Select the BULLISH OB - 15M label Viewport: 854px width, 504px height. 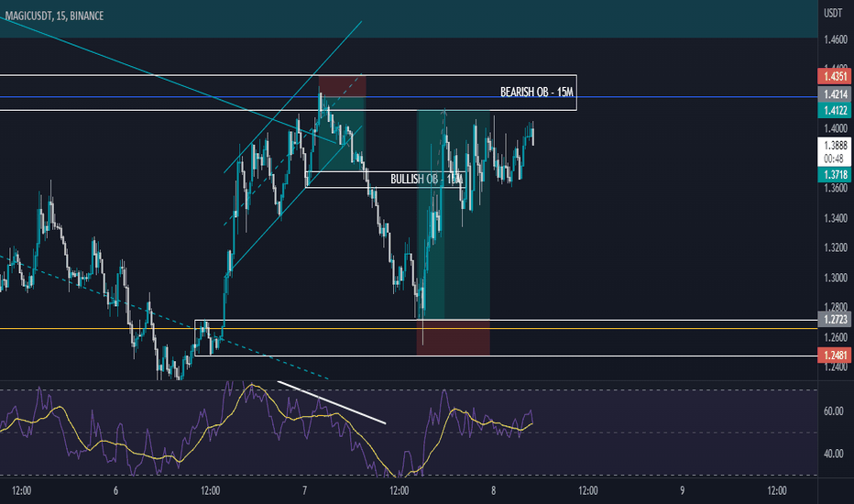pos(426,179)
